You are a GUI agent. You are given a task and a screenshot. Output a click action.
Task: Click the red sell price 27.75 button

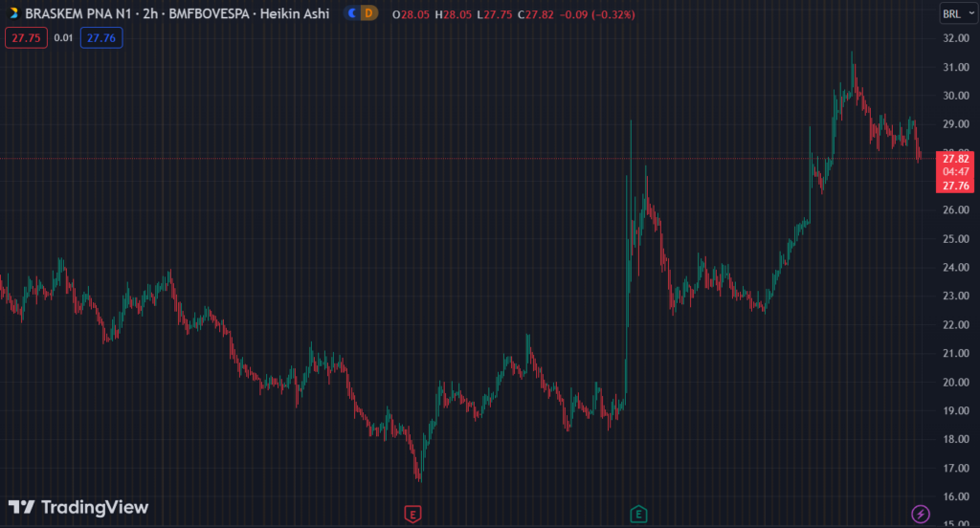click(x=26, y=38)
